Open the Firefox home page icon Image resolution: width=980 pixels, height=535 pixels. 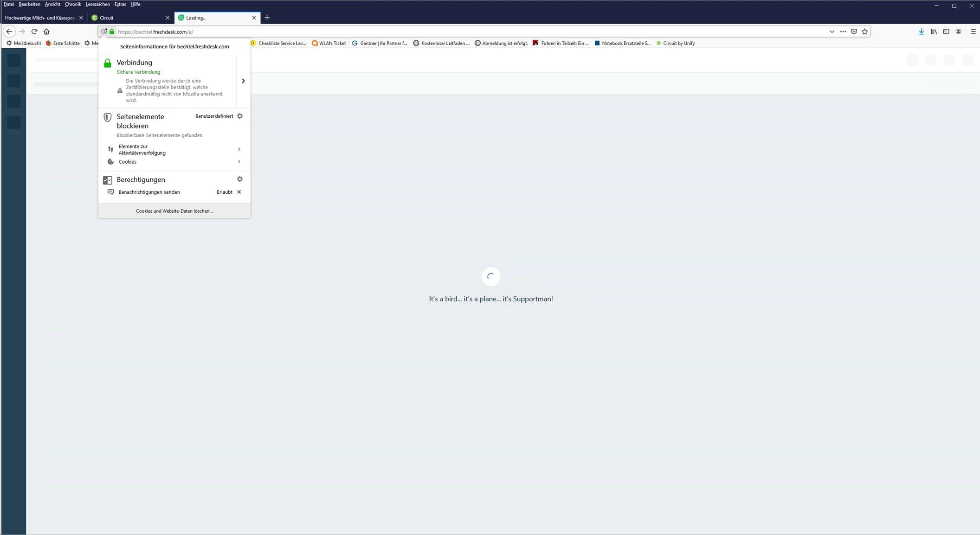[46, 32]
